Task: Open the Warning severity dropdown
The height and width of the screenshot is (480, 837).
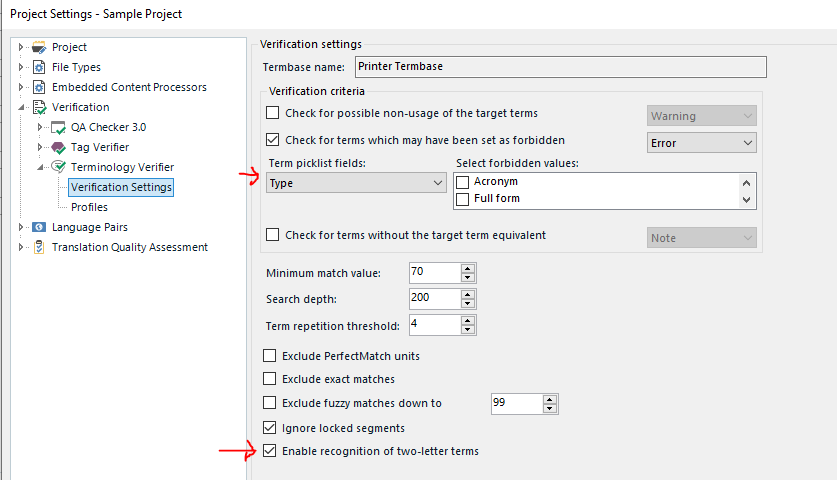Action: (x=701, y=116)
